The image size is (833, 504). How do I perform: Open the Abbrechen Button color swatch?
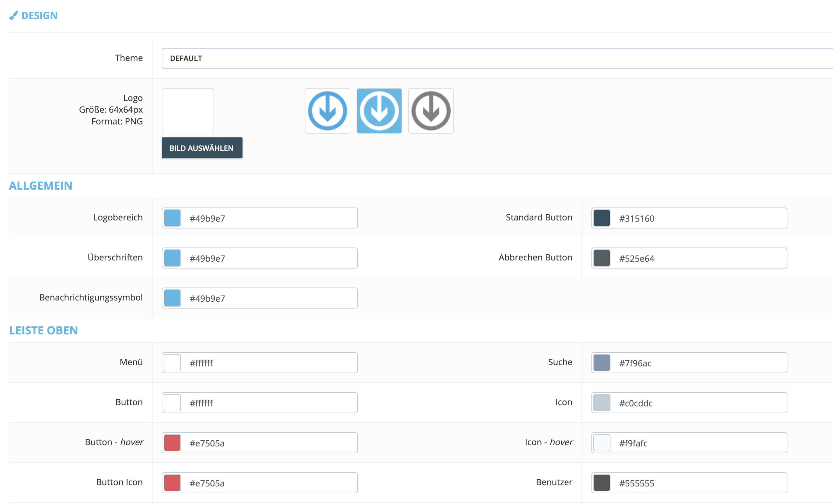[602, 258]
